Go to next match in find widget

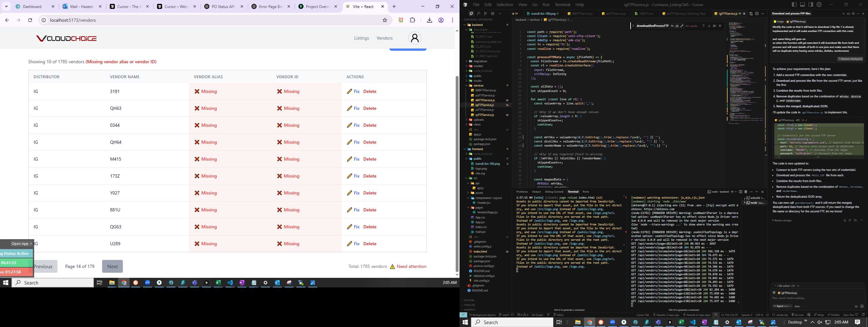click(x=709, y=26)
